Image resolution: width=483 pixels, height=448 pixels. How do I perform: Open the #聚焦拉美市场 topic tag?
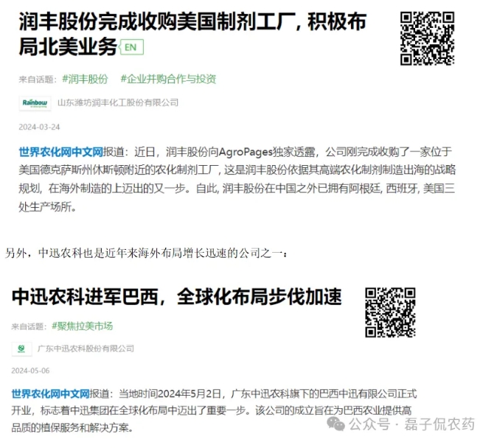(x=83, y=326)
